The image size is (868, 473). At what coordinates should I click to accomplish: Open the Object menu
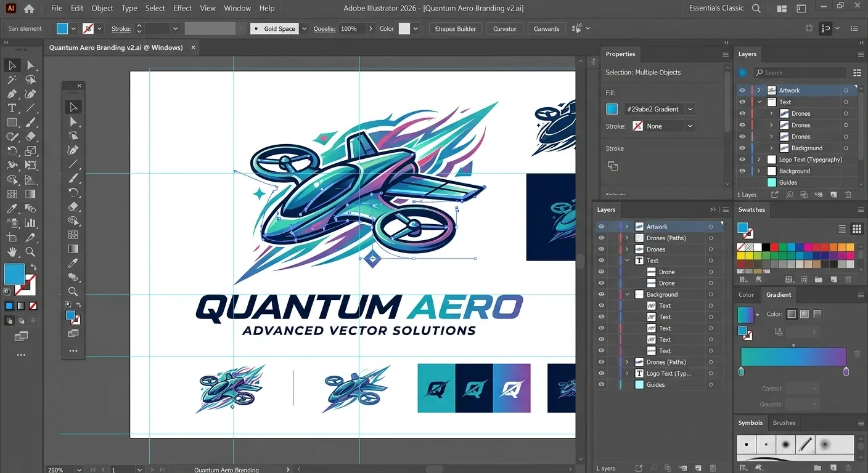(x=102, y=9)
